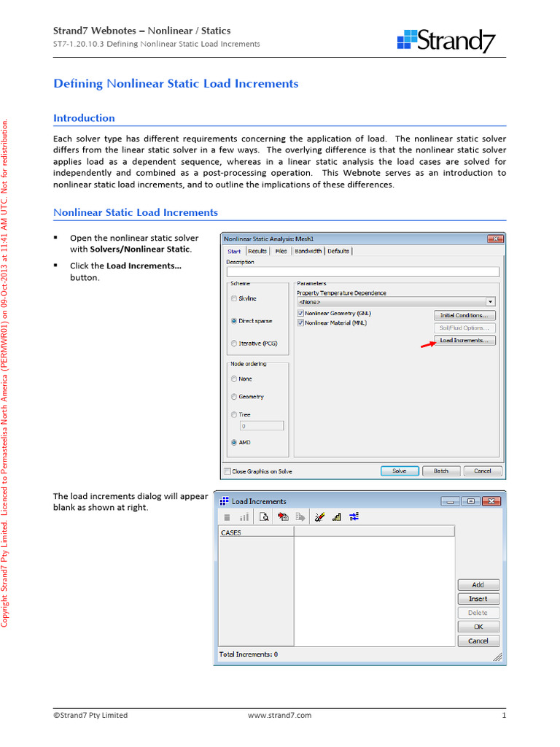Select the Iterative (PCG) scheme option
The image size is (560, 747).
(254, 344)
